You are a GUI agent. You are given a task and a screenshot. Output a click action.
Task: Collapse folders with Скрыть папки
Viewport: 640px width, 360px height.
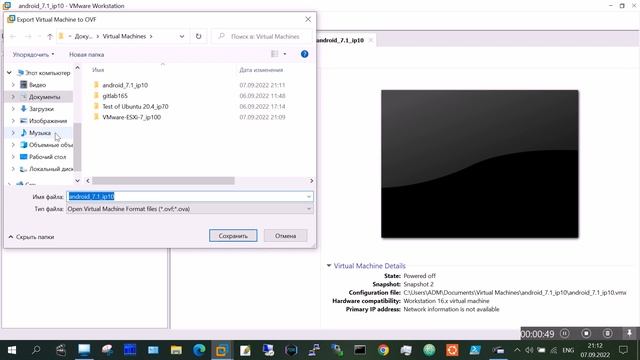(x=31, y=237)
